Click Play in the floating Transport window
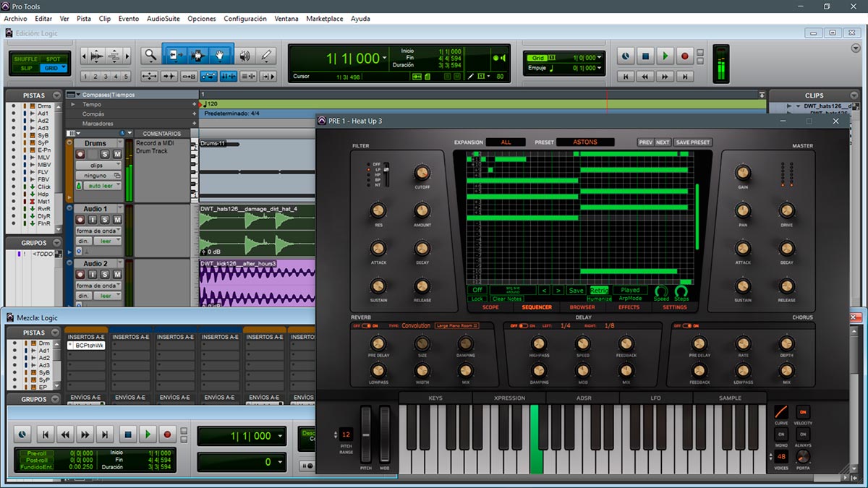868x488 pixels. [148, 435]
